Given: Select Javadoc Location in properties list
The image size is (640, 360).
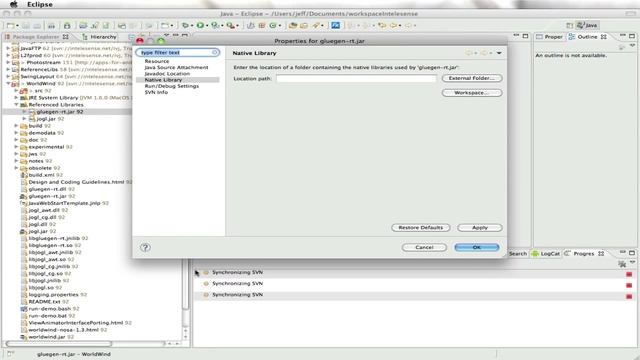Looking at the screenshot, I should click(x=167, y=73).
